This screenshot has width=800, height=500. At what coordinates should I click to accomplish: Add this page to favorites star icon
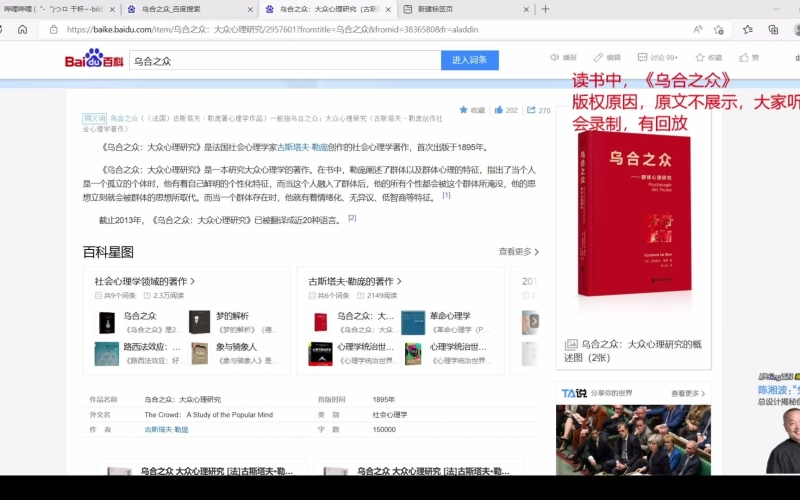[719, 30]
